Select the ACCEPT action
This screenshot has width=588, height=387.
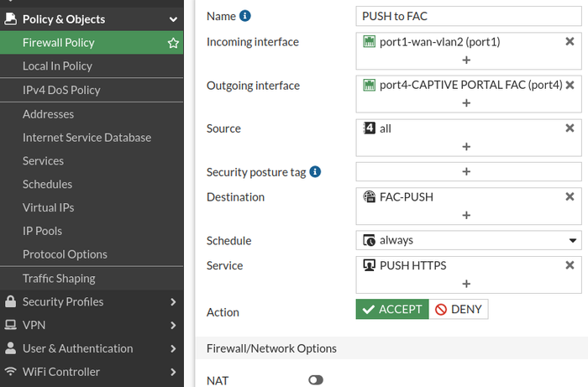(392, 309)
